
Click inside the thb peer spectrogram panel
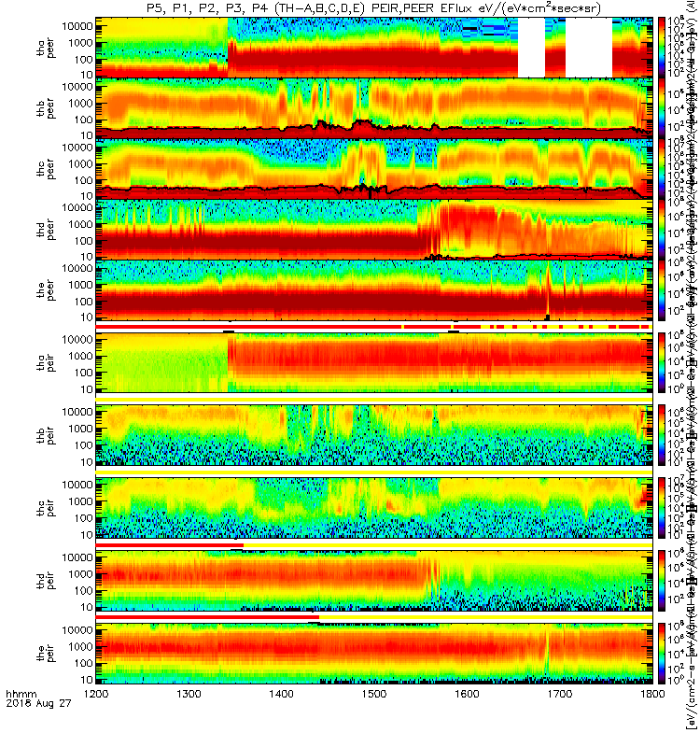point(374,107)
